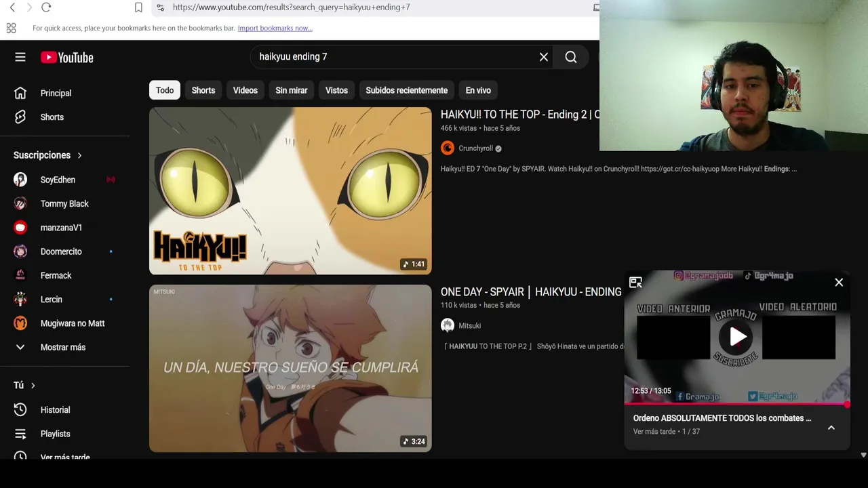Play the miniplayer video
The width and height of the screenshot is (868, 488).
click(737, 337)
